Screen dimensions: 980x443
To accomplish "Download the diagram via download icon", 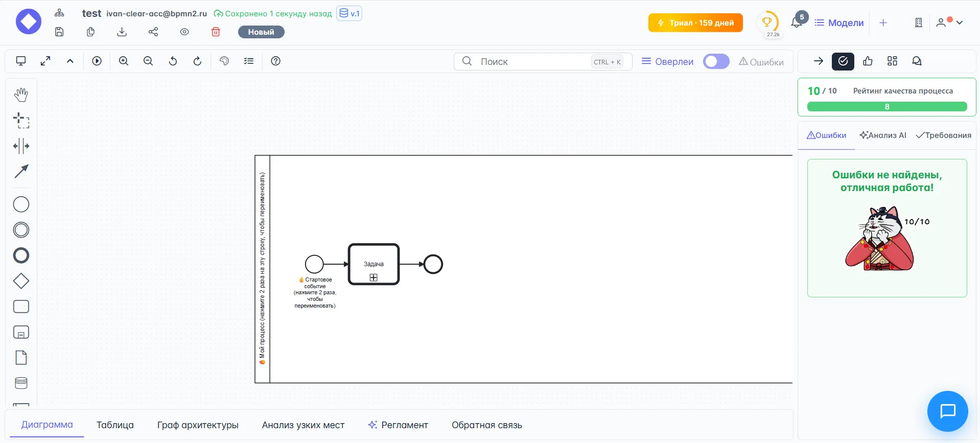I will [x=122, y=32].
